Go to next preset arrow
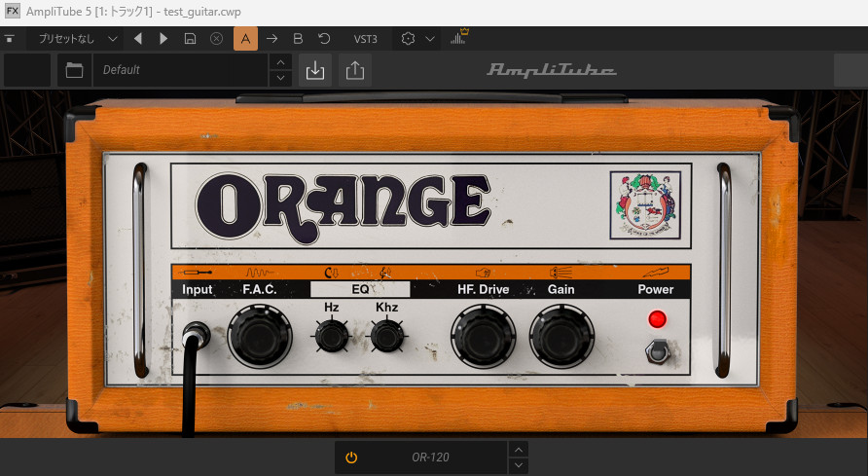The height and width of the screenshot is (476, 868). click(x=163, y=39)
